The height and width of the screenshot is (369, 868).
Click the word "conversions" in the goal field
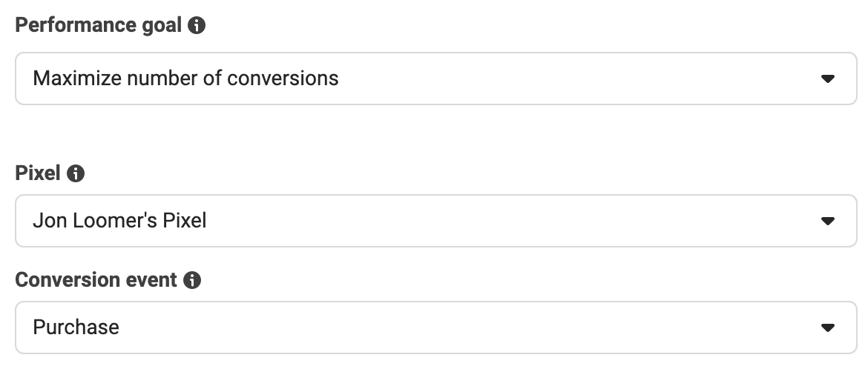coord(283,79)
